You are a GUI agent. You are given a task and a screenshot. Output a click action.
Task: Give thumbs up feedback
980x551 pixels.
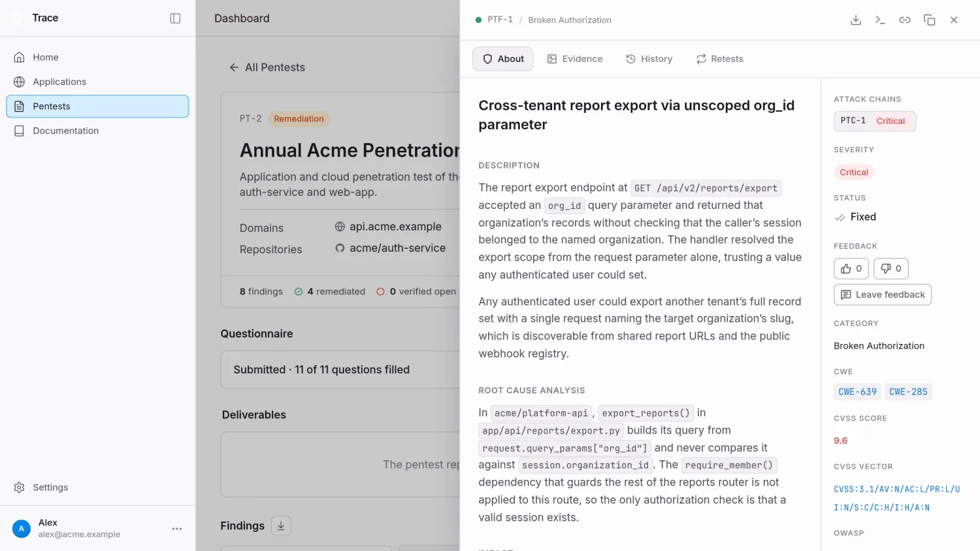coord(851,268)
